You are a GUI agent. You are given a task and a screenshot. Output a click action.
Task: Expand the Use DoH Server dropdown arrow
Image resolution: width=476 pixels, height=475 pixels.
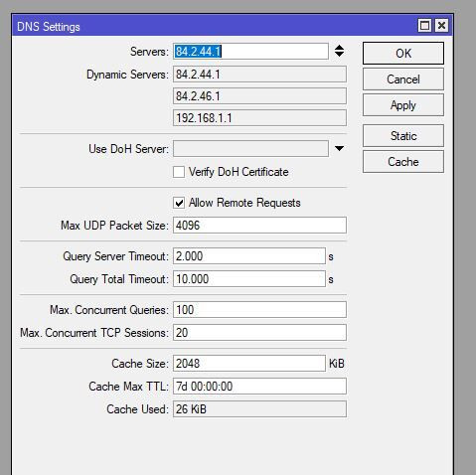pos(339,148)
